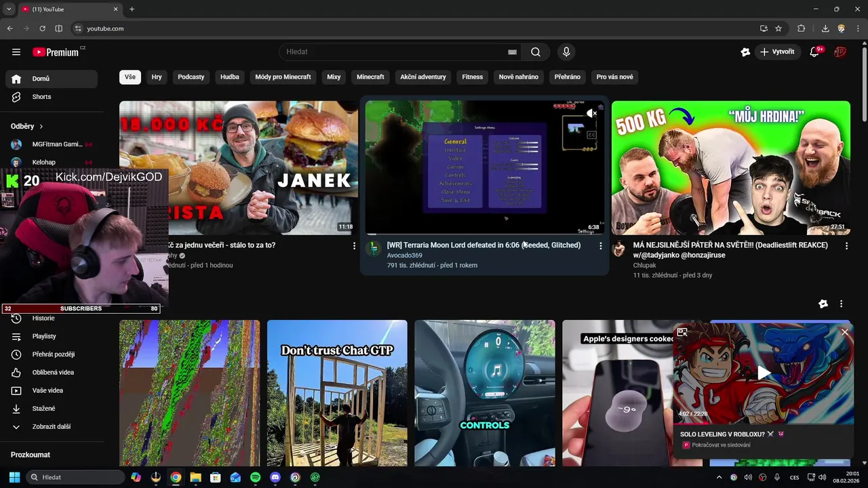Toggle captions on the Terraria preview
The width and height of the screenshot is (868, 488).
591,135
